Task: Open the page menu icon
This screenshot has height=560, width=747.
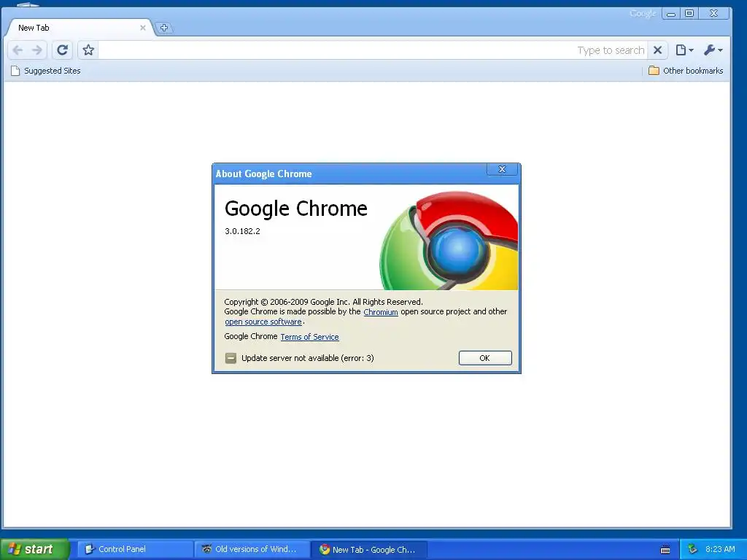Action: [684, 50]
